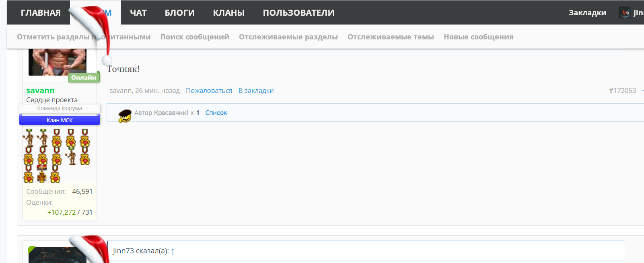Click the last teddy bear medal in the third row
Image resolution: width=644 pixels, height=263 pixels.
[x=55, y=174]
